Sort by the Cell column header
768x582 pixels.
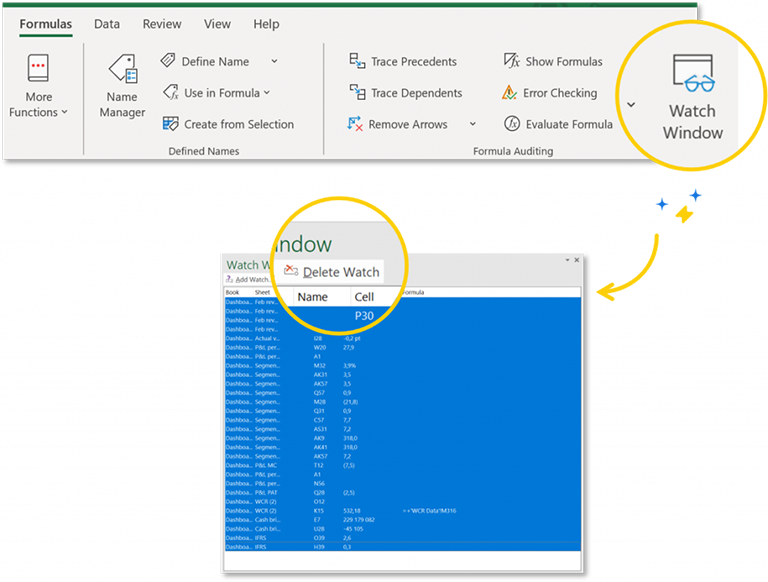(364, 297)
